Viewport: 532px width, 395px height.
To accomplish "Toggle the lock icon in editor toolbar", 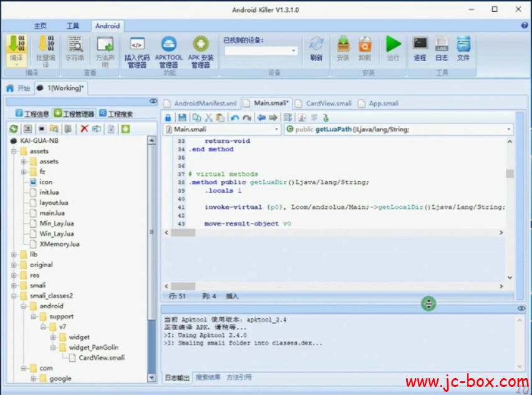I will pyautogui.click(x=168, y=117).
